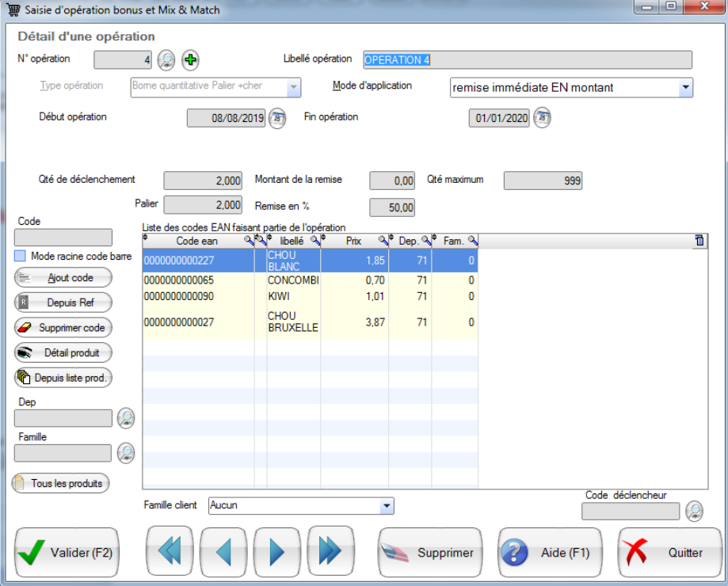This screenshot has height=586, width=728.
Task: Click the Famille search magnifier icon
Action: 125,453
